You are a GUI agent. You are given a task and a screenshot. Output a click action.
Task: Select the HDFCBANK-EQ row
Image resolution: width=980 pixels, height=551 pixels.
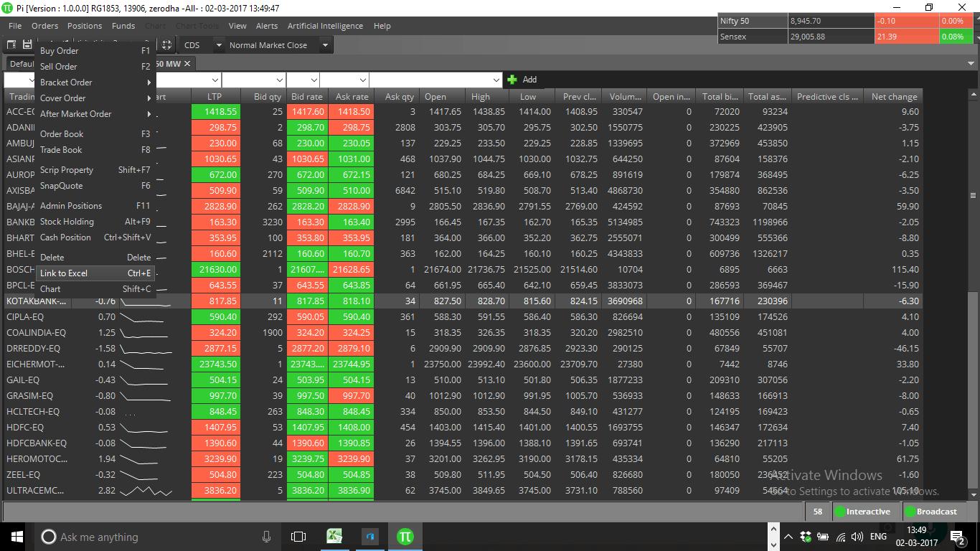pyautogui.click(x=463, y=443)
